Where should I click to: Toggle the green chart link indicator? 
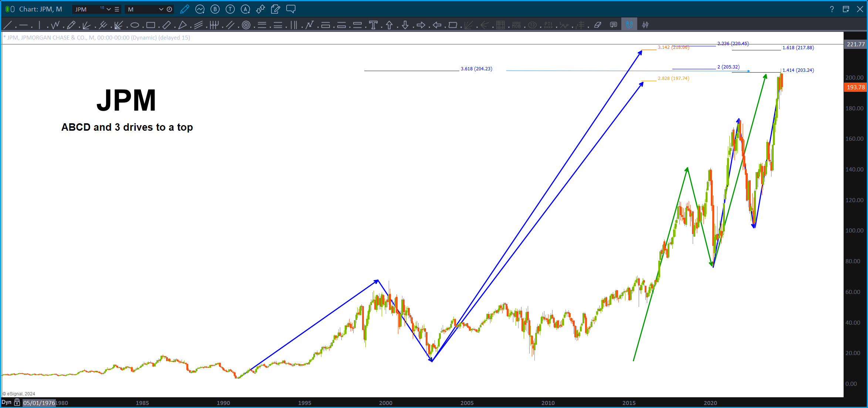(7, 9)
